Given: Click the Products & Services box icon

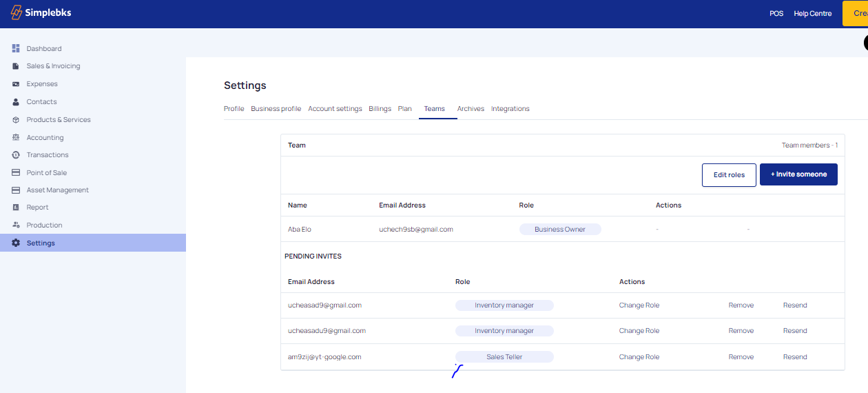Looking at the screenshot, I should 16,120.
